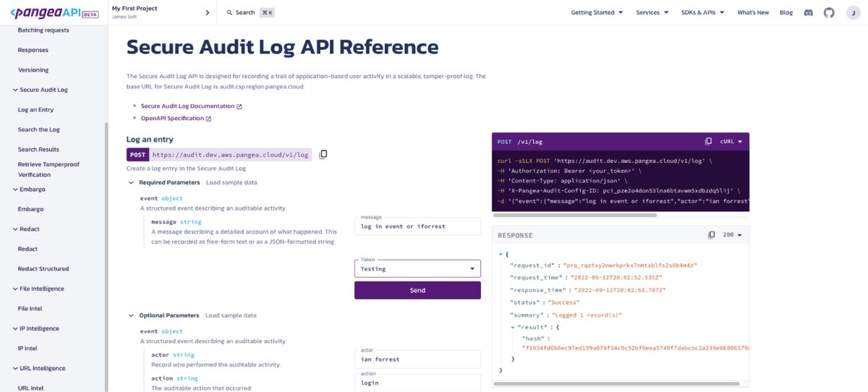Viewport: 868px width, 392px height.
Task: Go to IP Intel
Action: pos(27,348)
